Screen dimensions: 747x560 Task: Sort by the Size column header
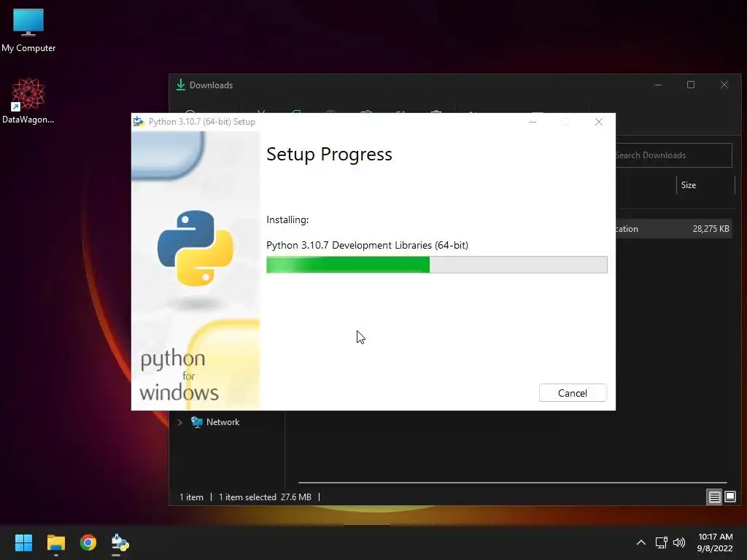click(689, 184)
